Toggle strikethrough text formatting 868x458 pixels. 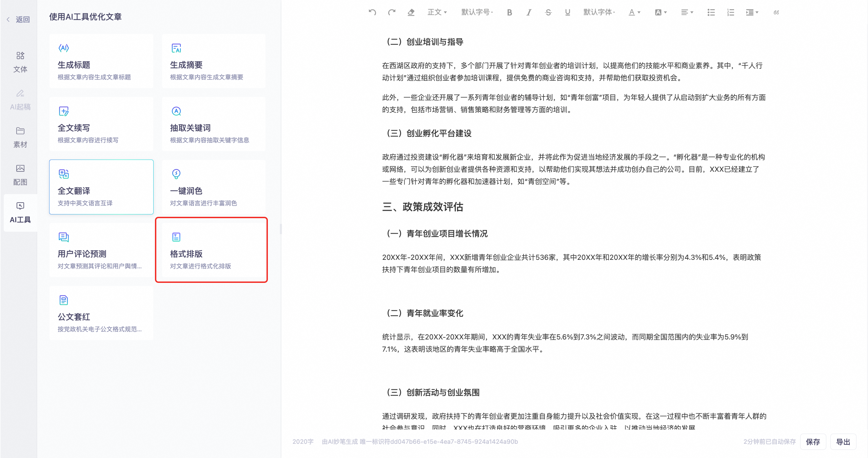click(548, 13)
